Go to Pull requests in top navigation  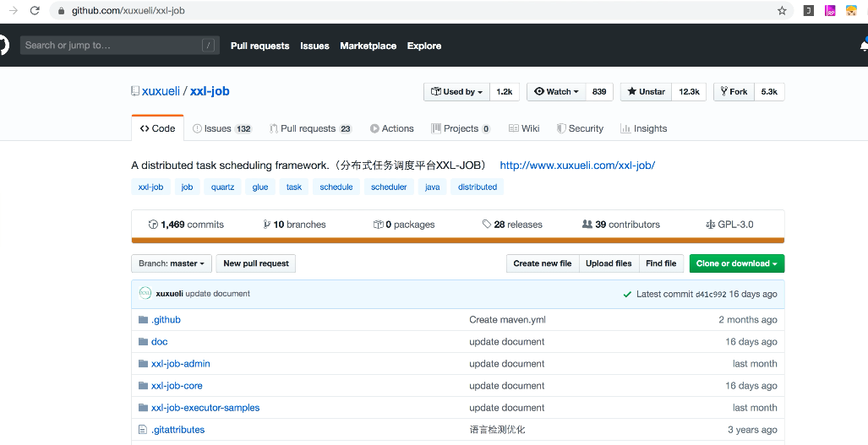[x=259, y=46]
